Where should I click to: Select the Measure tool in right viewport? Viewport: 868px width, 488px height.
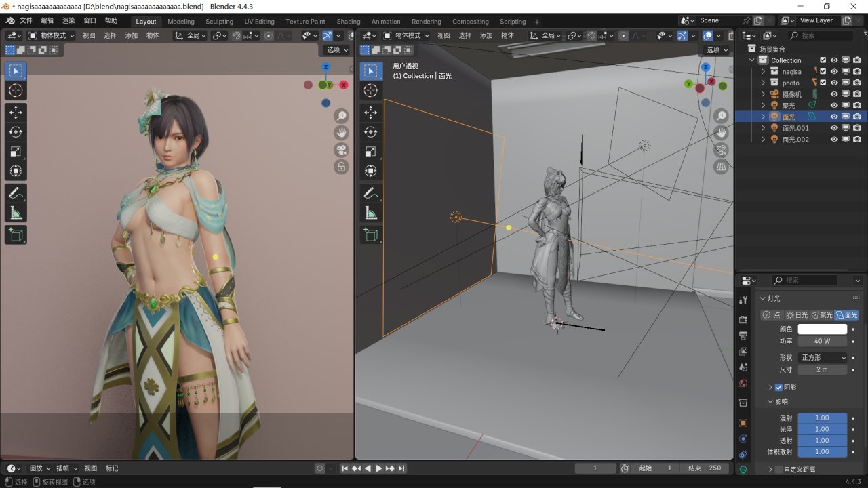pos(371,214)
